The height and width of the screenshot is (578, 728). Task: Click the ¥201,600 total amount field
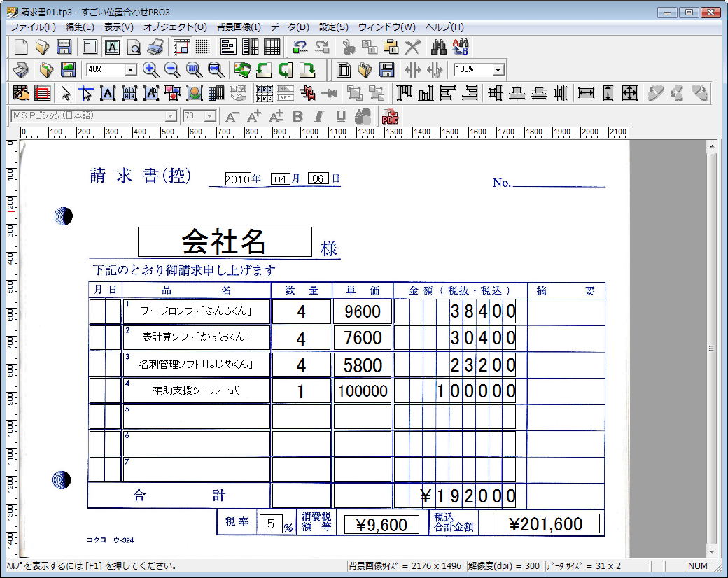pyautogui.click(x=546, y=524)
